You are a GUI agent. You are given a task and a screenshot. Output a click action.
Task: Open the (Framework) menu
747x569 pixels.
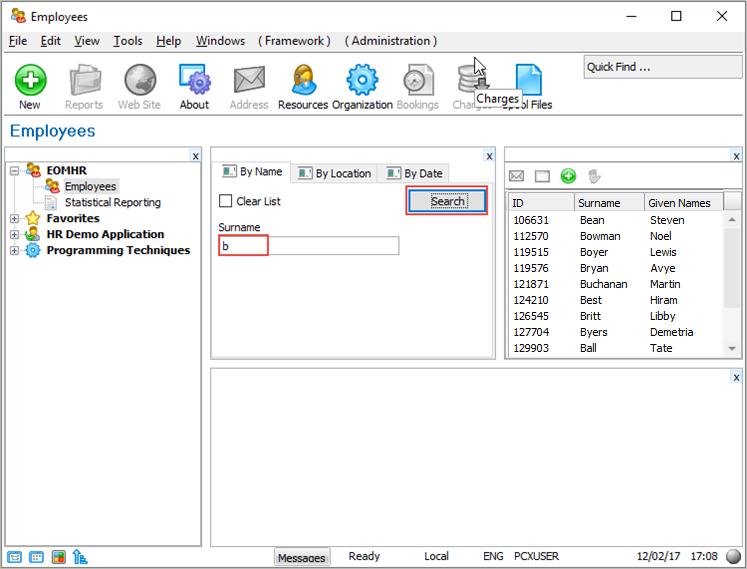(x=294, y=41)
